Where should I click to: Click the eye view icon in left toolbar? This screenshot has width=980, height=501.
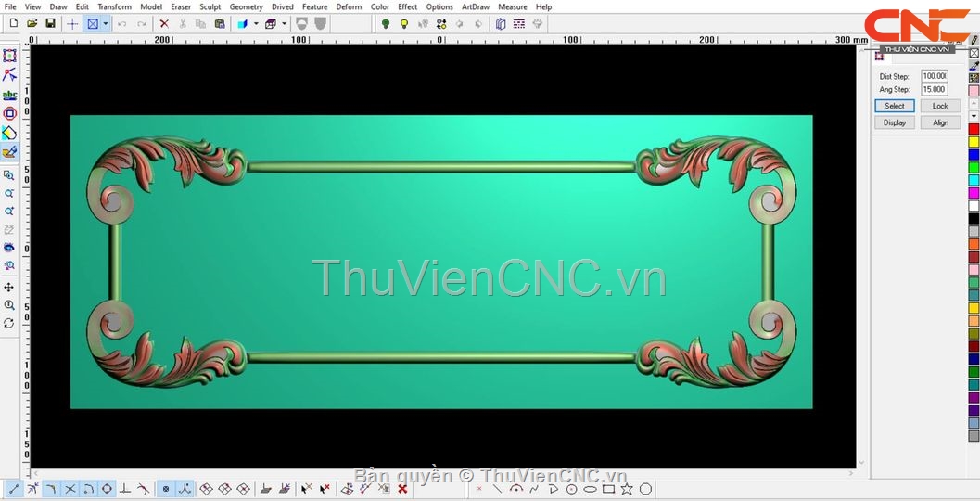click(x=9, y=248)
